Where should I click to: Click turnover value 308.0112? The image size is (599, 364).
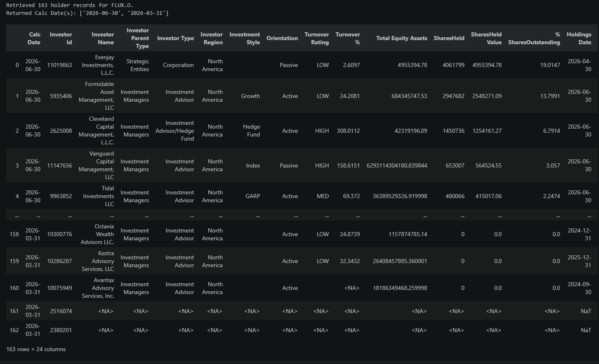tap(348, 131)
